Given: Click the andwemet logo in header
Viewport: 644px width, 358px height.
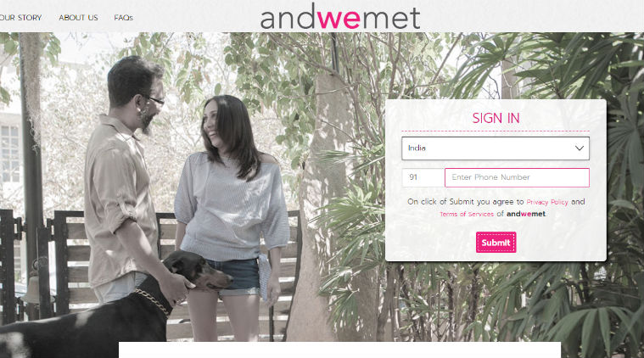Looking at the screenshot, I should 340,17.
